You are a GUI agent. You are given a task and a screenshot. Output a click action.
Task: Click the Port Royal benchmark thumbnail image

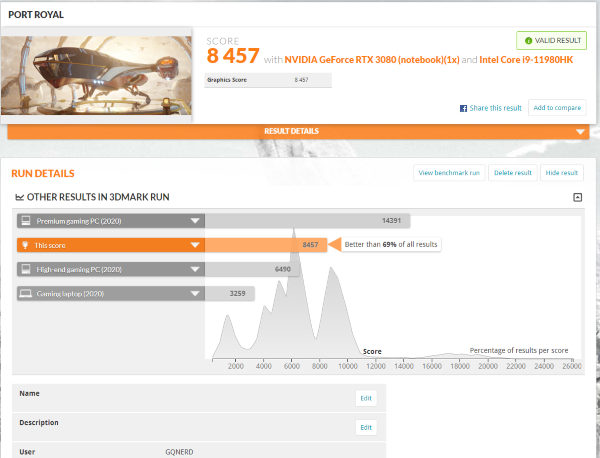click(x=96, y=75)
